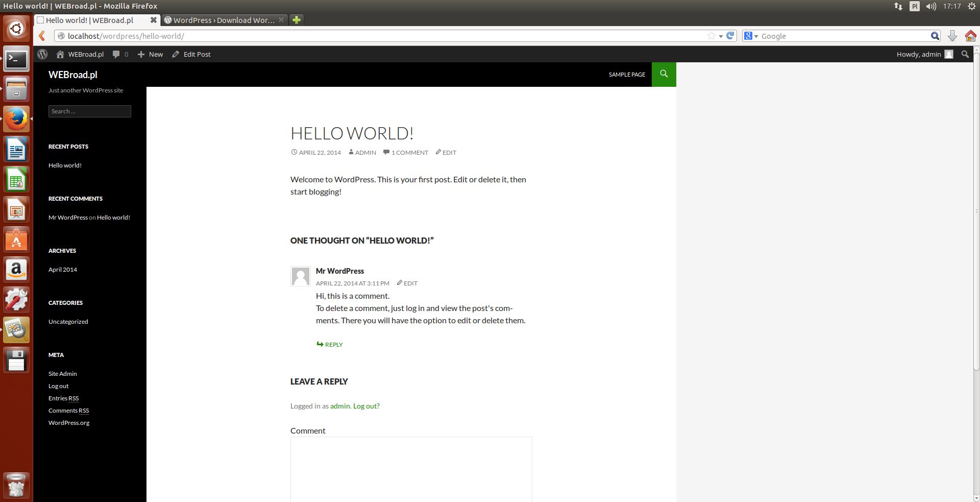Image resolution: width=980 pixels, height=502 pixels.
Task: Expand the URL bar history dropdown arrow
Action: click(721, 36)
